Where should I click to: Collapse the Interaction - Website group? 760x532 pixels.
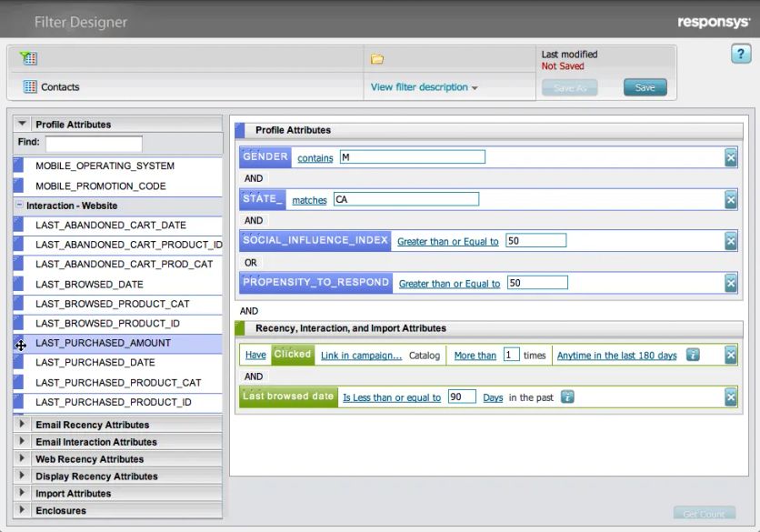[19, 206]
